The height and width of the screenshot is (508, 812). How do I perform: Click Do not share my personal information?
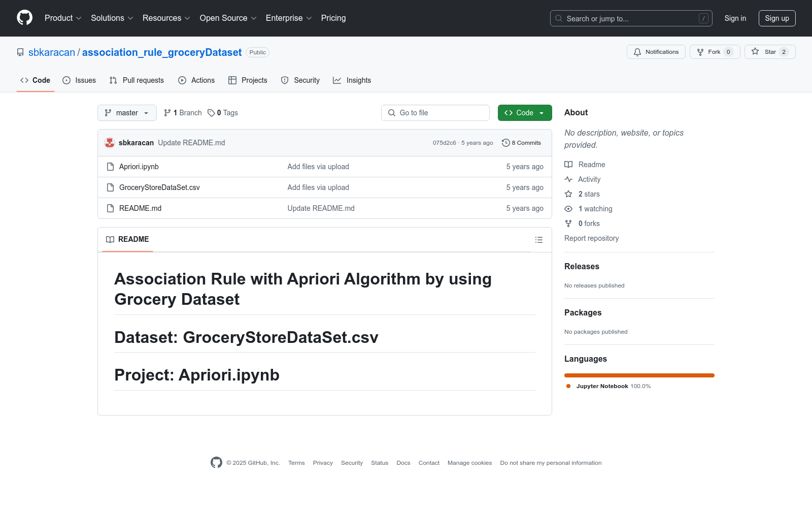point(551,463)
